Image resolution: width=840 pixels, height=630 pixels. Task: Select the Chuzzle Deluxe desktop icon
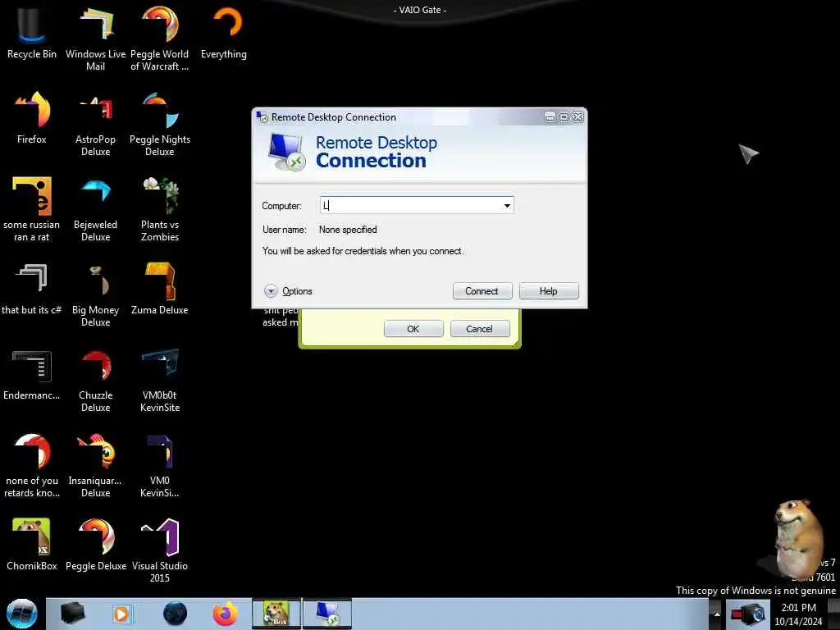(x=95, y=381)
